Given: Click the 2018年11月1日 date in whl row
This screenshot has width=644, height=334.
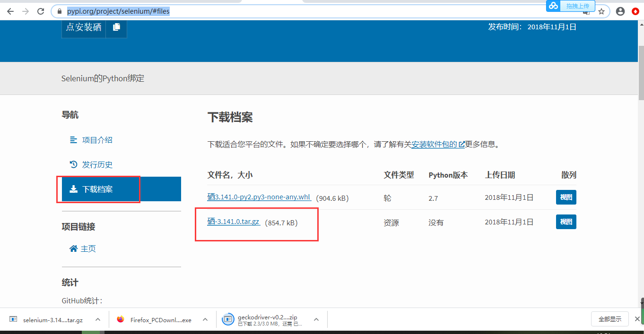Looking at the screenshot, I should tap(509, 197).
